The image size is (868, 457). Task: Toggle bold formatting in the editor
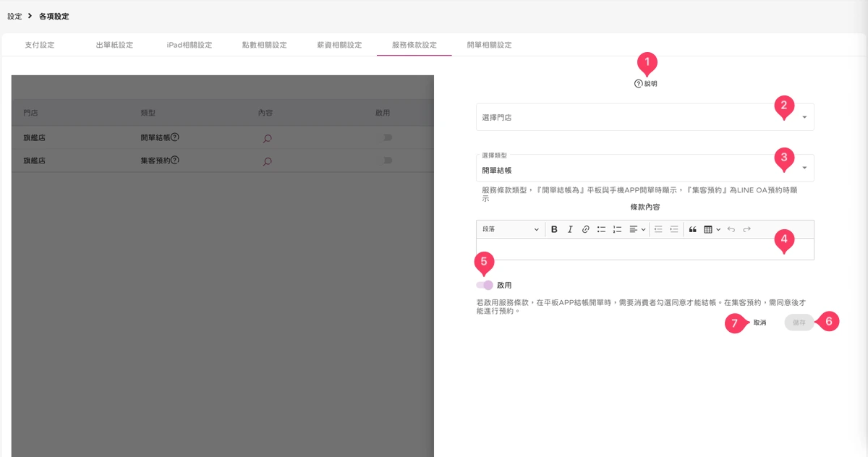pyautogui.click(x=554, y=229)
